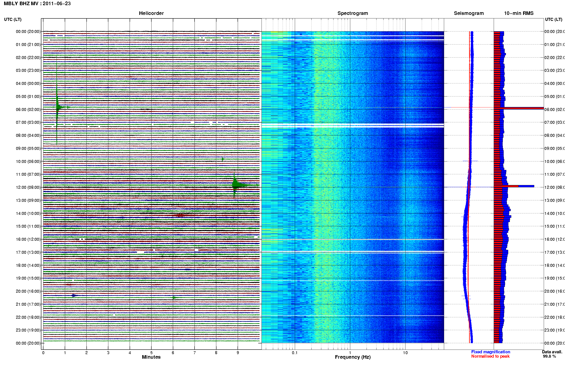The height and width of the screenshot is (368, 588).
Task: Click the left '07:00 (03:00)' time label
Action: pos(28,122)
